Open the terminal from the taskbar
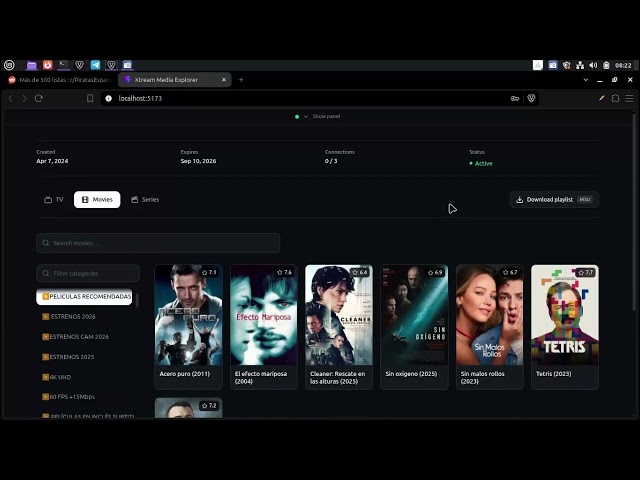Screen dimensions: 640x480 pyautogui.click(x=63, y=65)
